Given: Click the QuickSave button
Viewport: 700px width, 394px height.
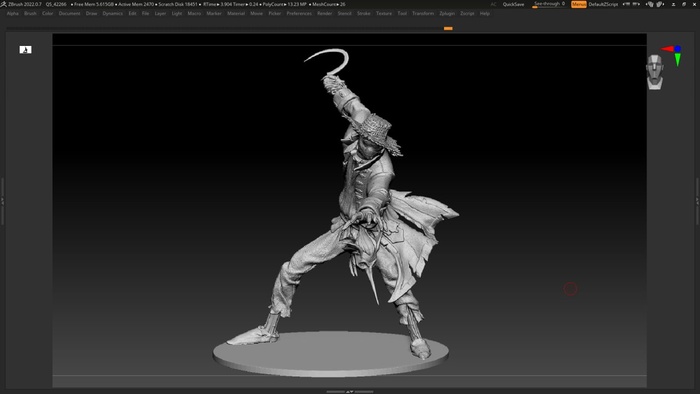Looking at the screenshot, I should [x=513, y=4].
